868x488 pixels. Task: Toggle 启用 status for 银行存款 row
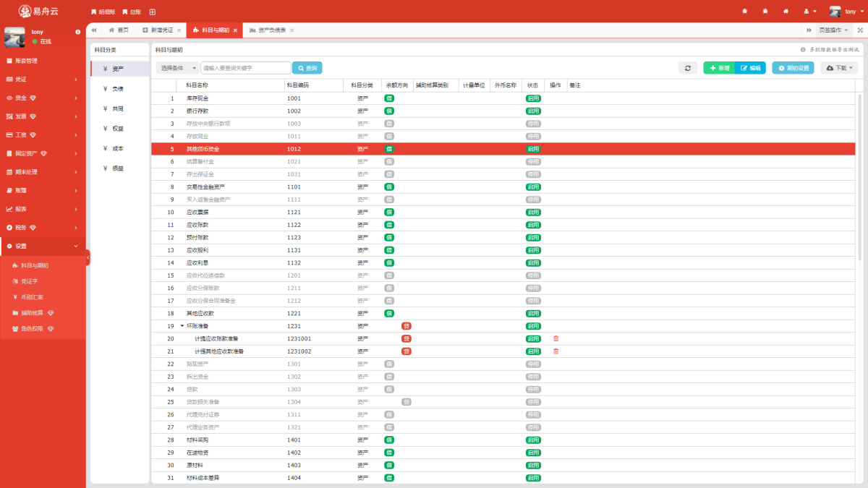coord(533,111)
